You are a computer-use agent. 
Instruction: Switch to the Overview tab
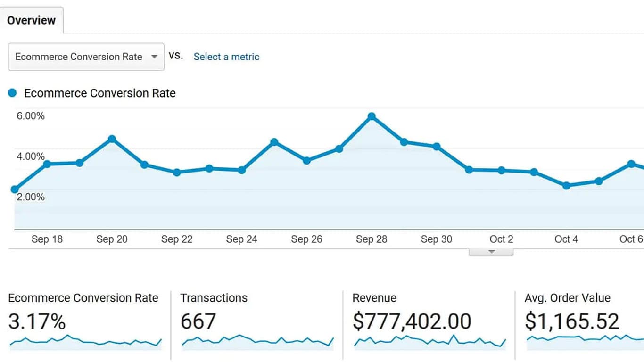(x=31, y=20)
